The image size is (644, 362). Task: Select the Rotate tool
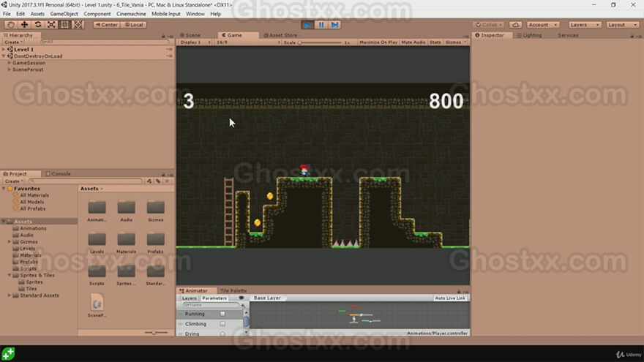point(38,25)
